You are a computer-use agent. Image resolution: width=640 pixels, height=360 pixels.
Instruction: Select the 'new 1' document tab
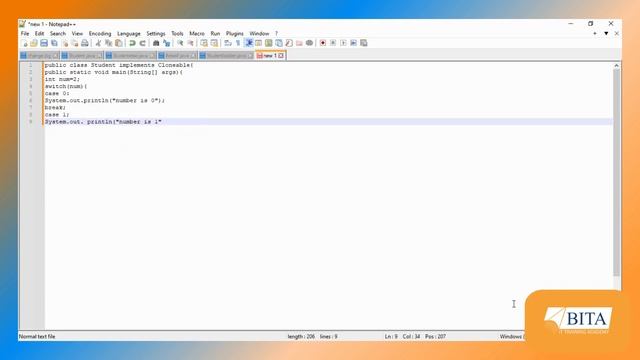pyautogui.click(x=270, y=56)
